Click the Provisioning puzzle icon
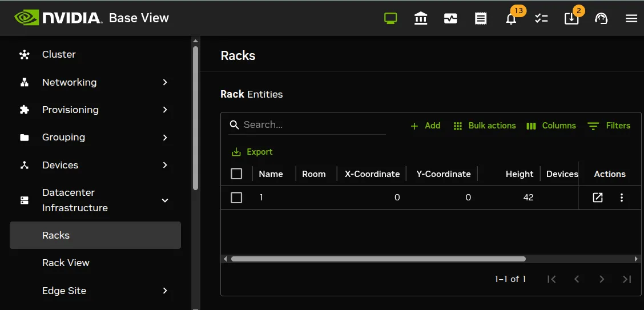Screen dimensions: 644x310 tap(25, 110)
